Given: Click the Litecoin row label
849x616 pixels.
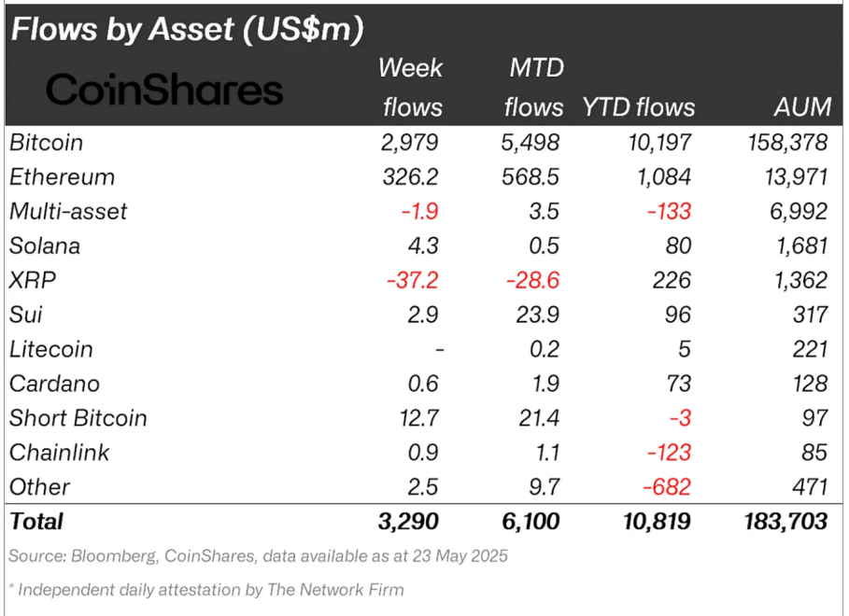Looking at the screenshot, I should click(50, 350).
